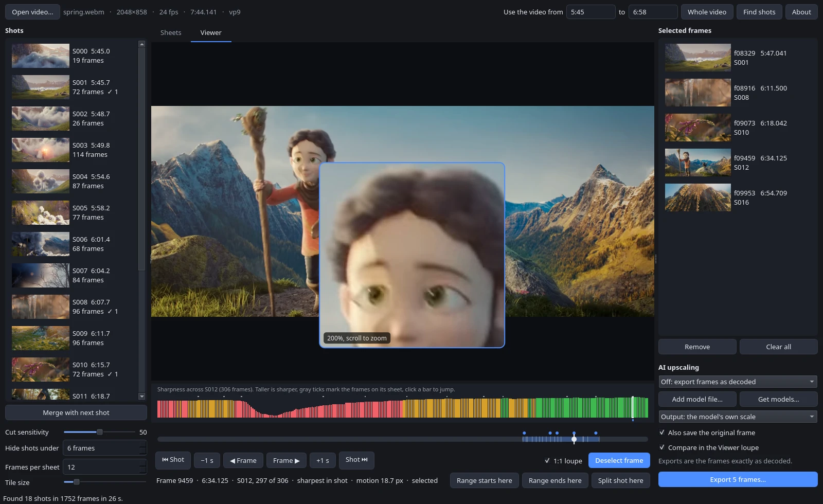Click the S011 6:18.7 shot row
823x504 pixels.
point(72,394)
